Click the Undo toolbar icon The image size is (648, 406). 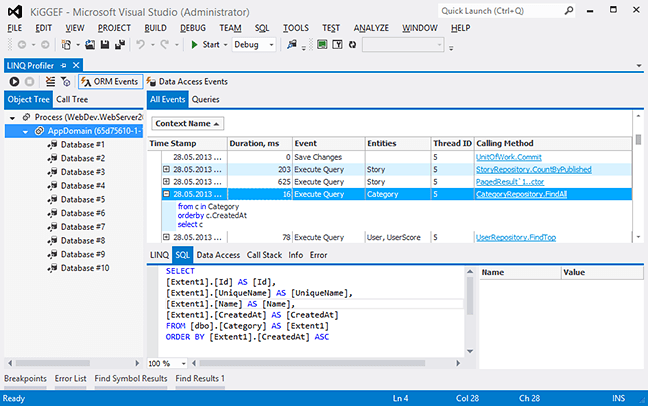coord(140,45)
